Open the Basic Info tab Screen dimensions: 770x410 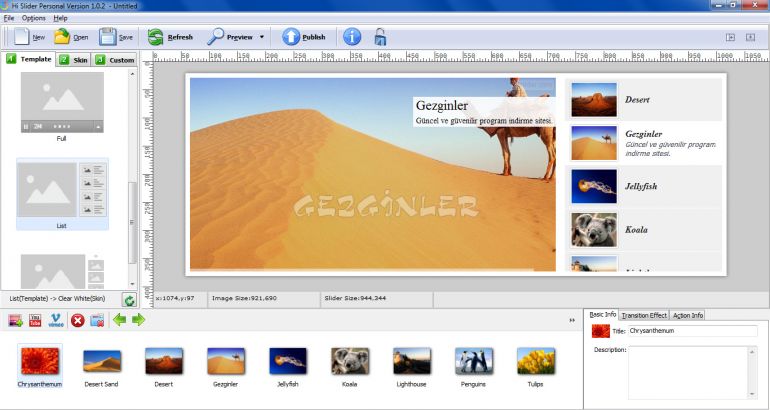(x=603, y=314)
